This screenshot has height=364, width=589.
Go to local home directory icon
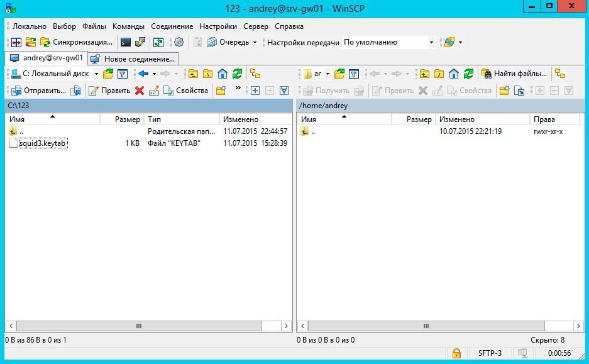[x=223, y=74]
